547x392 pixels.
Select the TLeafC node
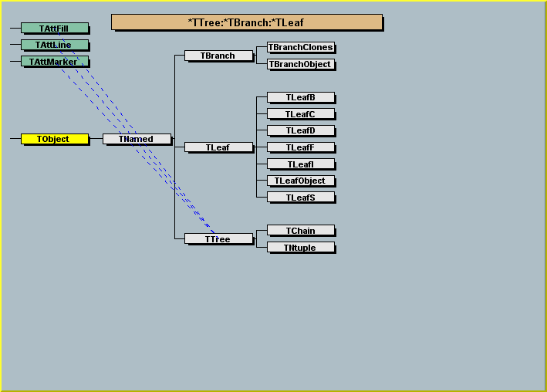(x=301, y=114)
